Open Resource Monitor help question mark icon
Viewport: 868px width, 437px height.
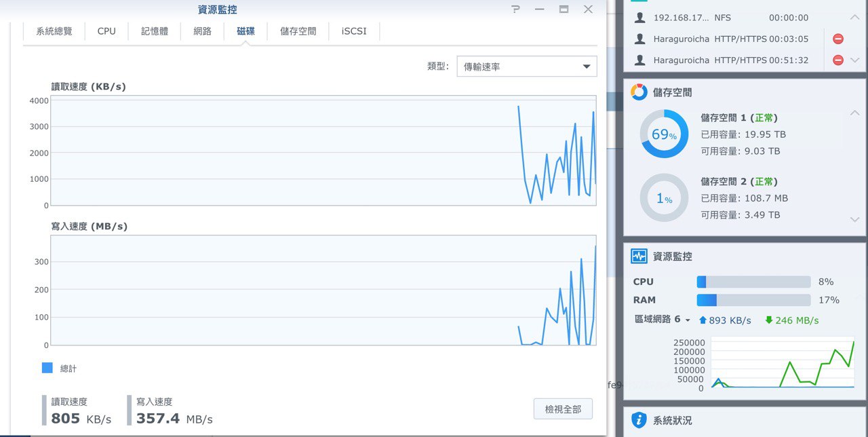click(516, 9)
